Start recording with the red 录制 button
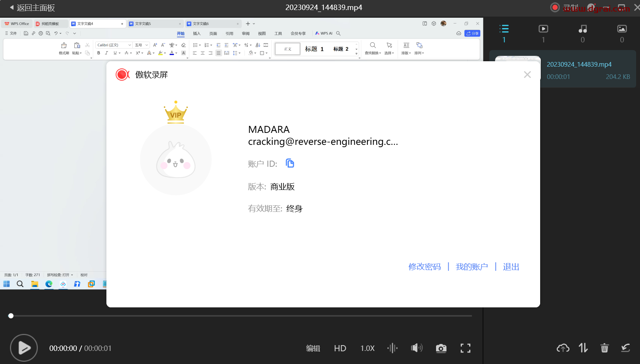This screenshot has height=364, width=640. tap(564, 8)
